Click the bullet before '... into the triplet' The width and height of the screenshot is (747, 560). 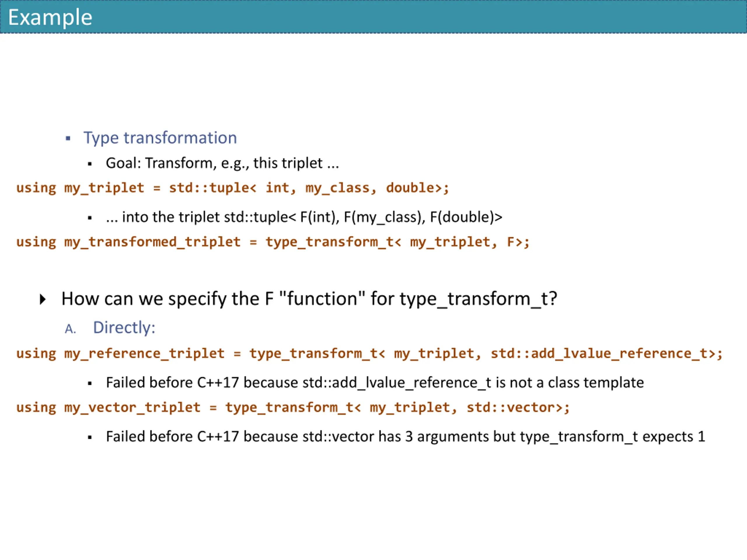pos(90,218)
